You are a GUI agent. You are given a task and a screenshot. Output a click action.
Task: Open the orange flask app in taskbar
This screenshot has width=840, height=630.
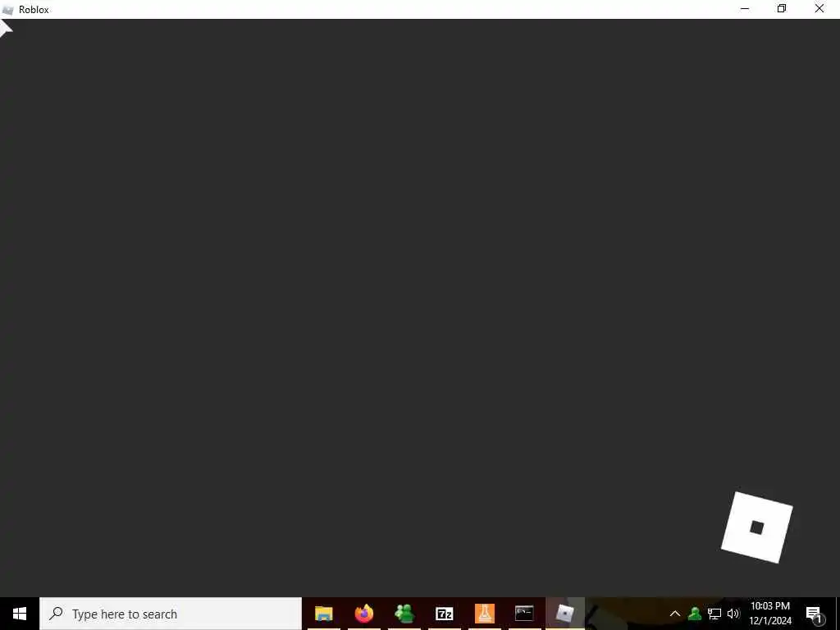point(484,614)
